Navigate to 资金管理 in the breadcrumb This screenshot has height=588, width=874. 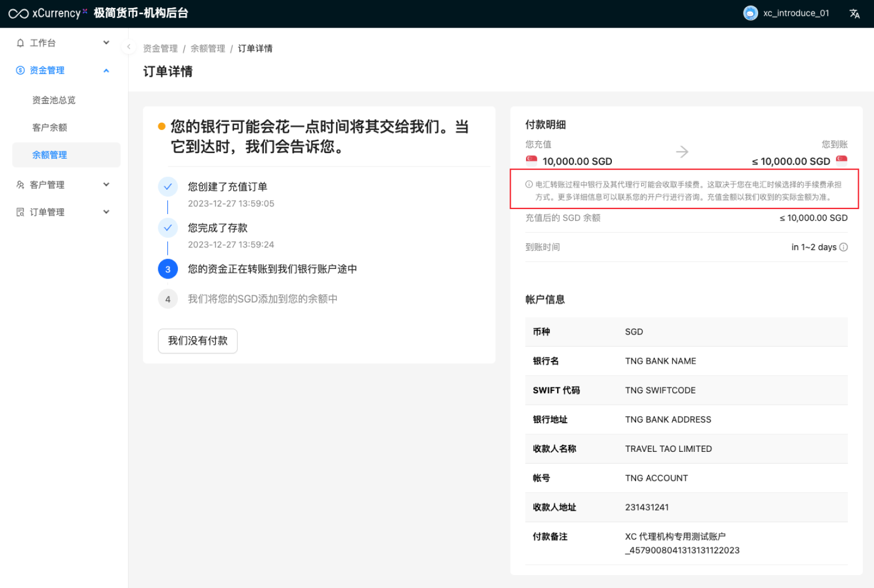(x=160, y=49)
